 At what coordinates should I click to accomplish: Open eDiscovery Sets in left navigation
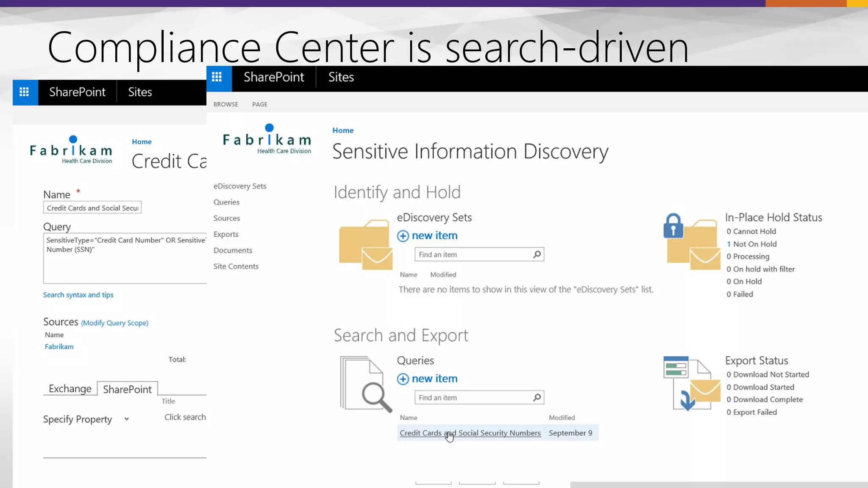240,186
